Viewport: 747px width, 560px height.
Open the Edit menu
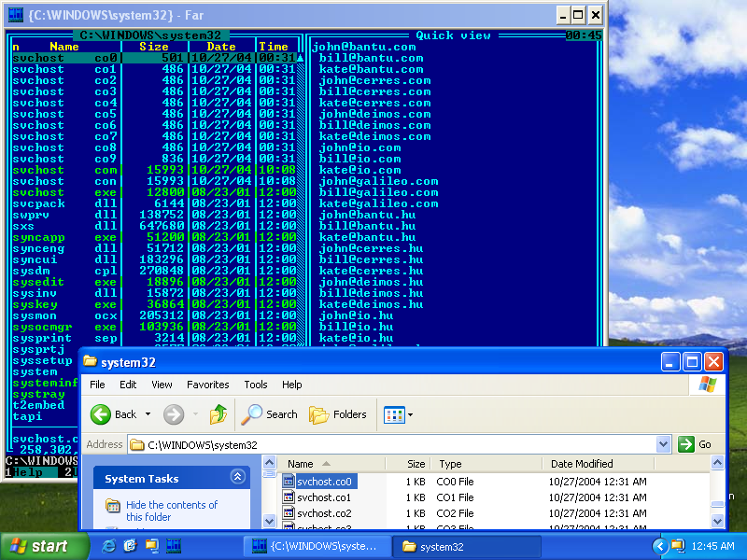128,385
